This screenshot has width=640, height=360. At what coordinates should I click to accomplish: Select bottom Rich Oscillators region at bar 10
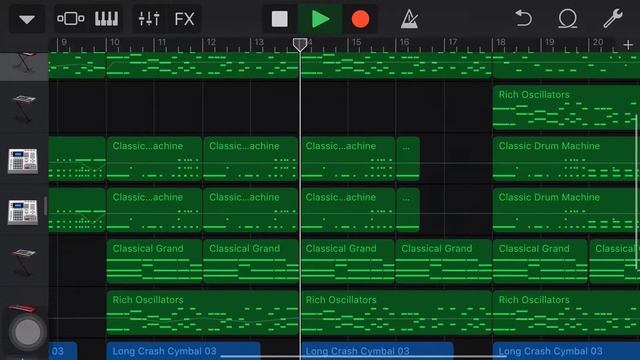(x=202, y=313)
